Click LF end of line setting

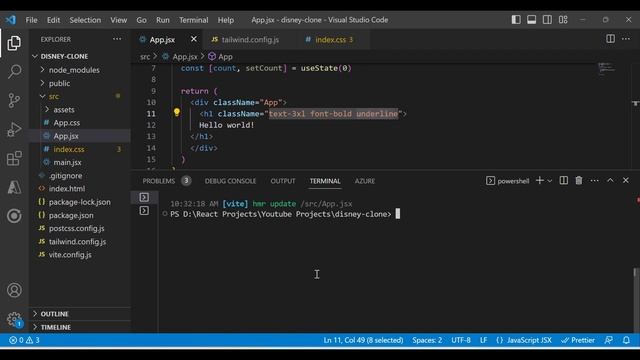point(483,340)
